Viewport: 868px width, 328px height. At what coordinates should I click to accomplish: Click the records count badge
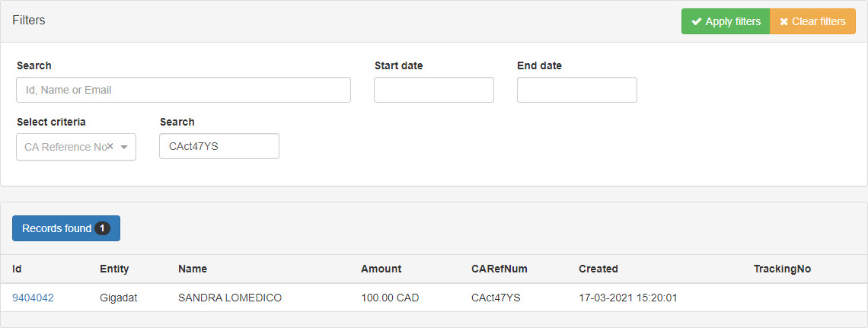coord(103,228)
